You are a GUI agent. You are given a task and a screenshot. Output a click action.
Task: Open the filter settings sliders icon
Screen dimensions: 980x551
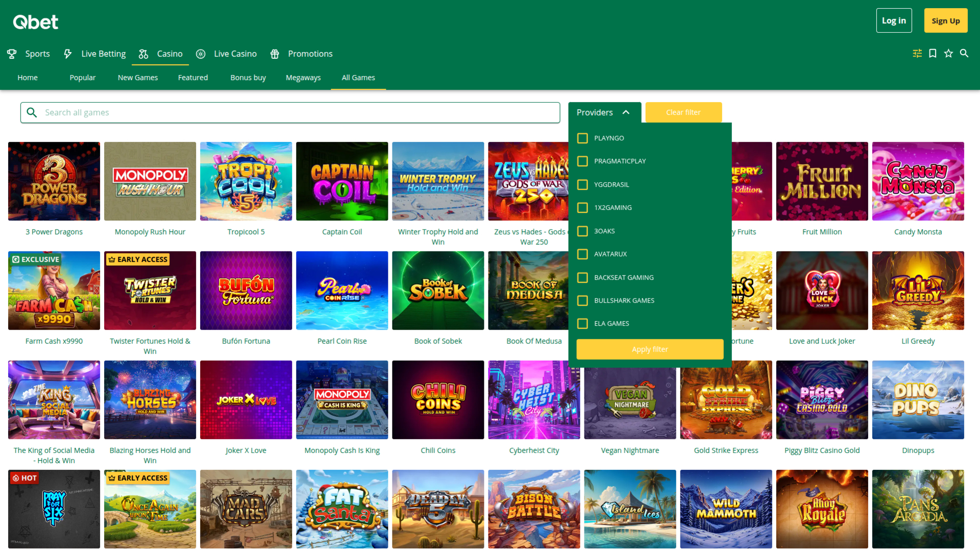tap(917, 53)
